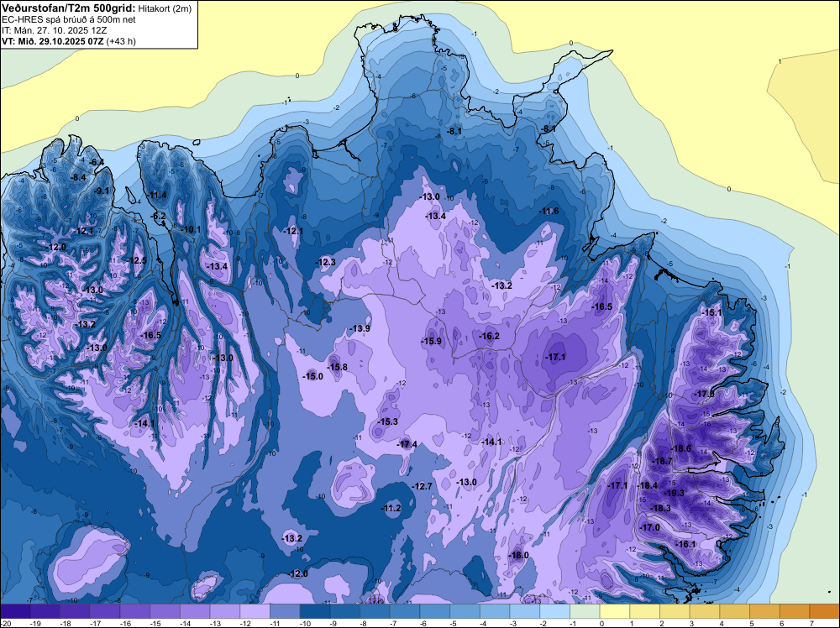Click the -15.0 temperature label

313,376
